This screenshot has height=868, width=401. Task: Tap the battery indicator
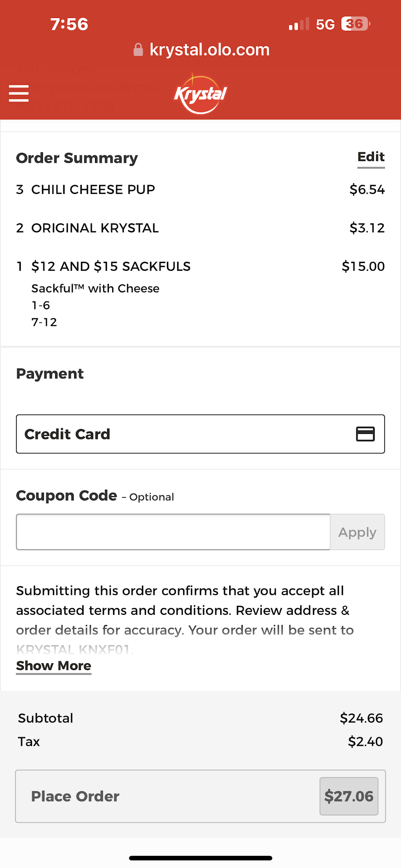coord(356,24)
